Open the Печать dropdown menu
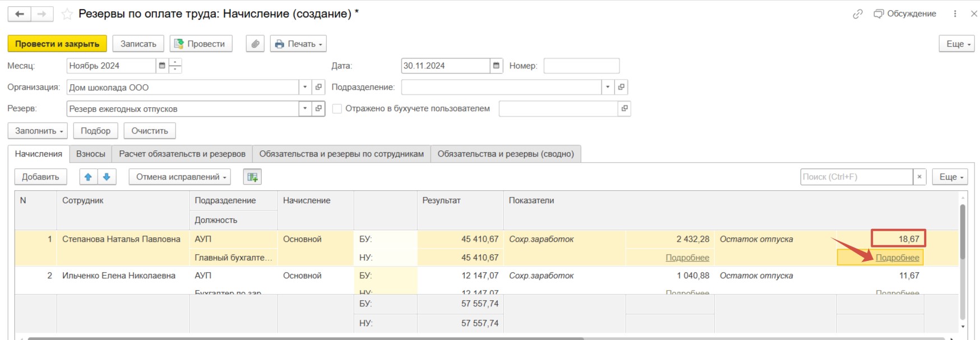Screen dimensions: 980x340 point(298,44)
